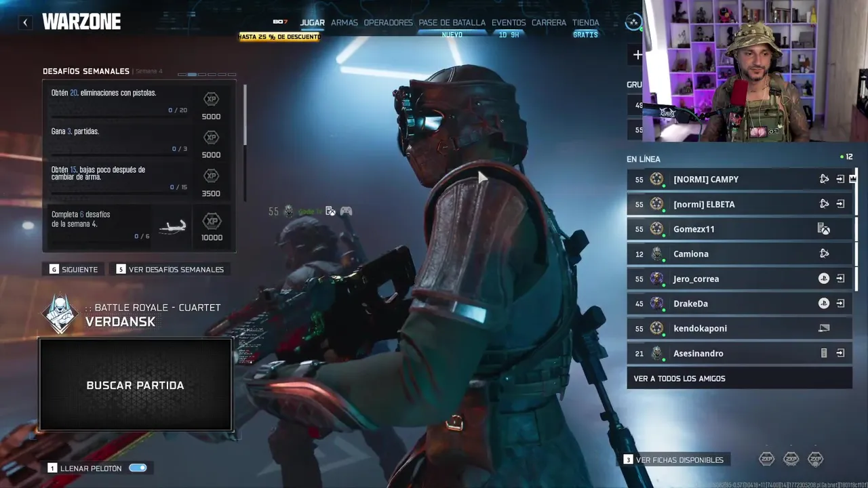Select kendokaponi in friends list

click(739, 329)
